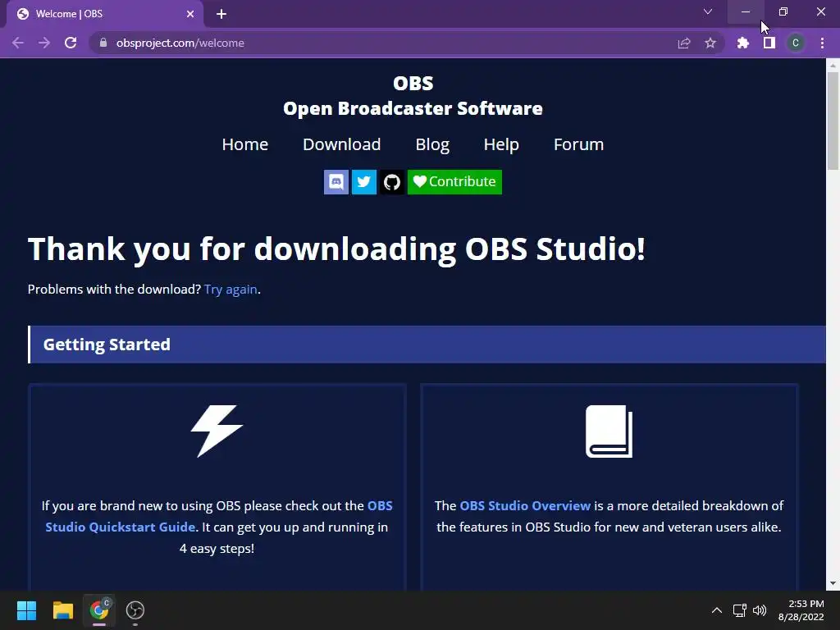Reload the page with the refresh icon
The image size is (840, 630).
[x=71, y=43]
